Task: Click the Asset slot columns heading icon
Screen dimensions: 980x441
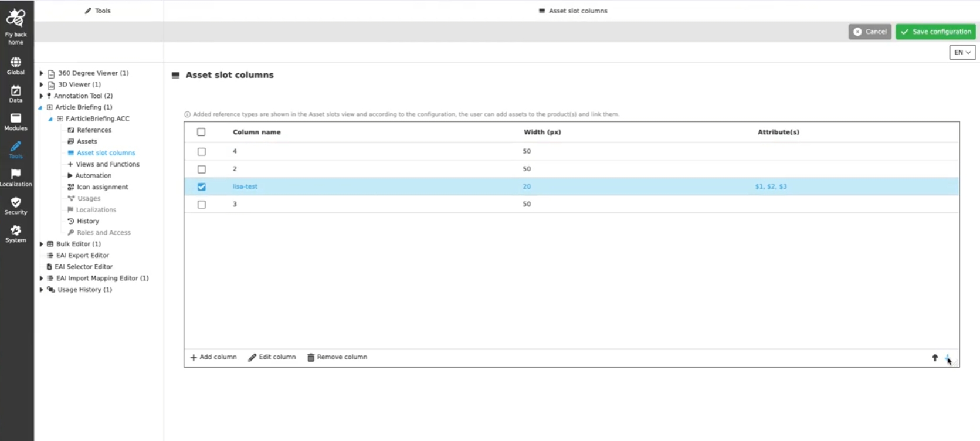Action: tap(175, 75)
